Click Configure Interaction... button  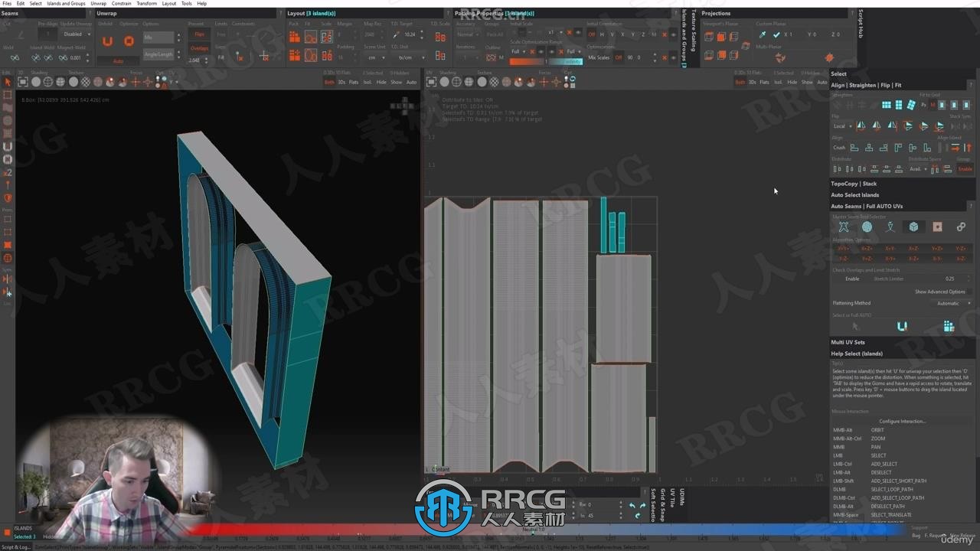coord(902,421)
